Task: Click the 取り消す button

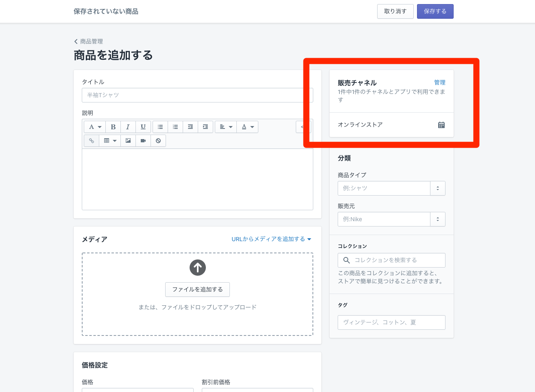Action: tap(395, 11)
